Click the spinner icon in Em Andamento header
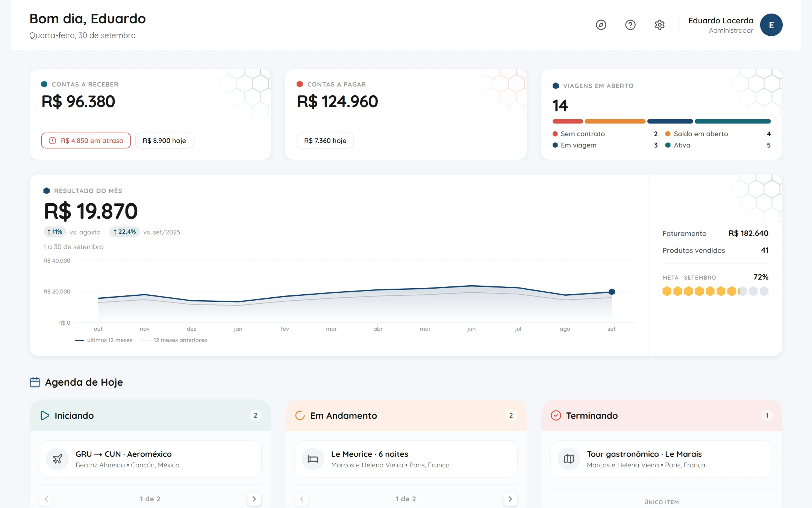812x508 pixels. pos(300,415)
